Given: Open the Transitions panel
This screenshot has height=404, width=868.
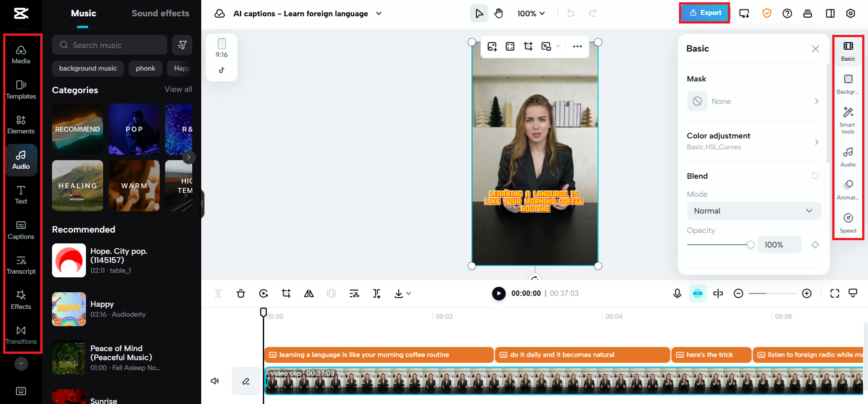Looking at the screenshot, I should pos(21,335).
